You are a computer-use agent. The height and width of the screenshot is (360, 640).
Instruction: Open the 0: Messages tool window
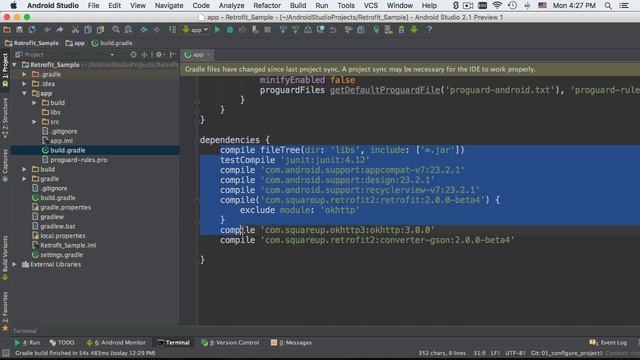(x=291, y=343)
